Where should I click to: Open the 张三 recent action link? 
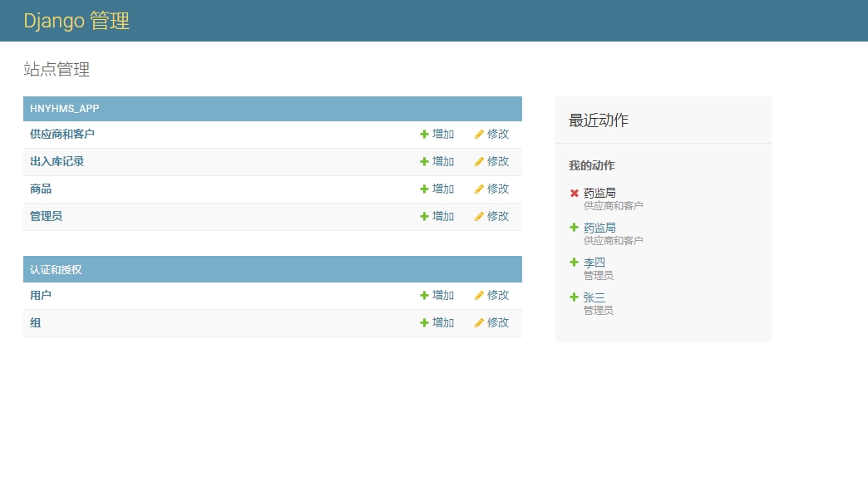(x=594, y=297)
